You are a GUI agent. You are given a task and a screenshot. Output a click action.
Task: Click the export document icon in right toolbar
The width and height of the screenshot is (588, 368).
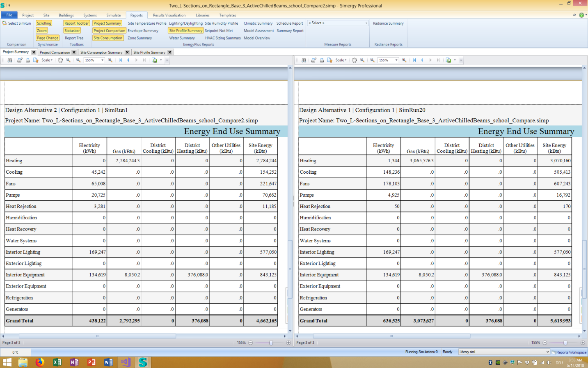(448, 60)
